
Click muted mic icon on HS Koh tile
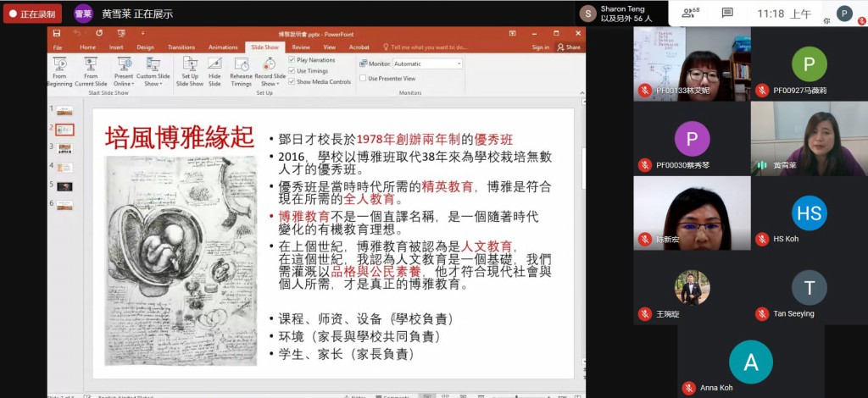[762, 239]
